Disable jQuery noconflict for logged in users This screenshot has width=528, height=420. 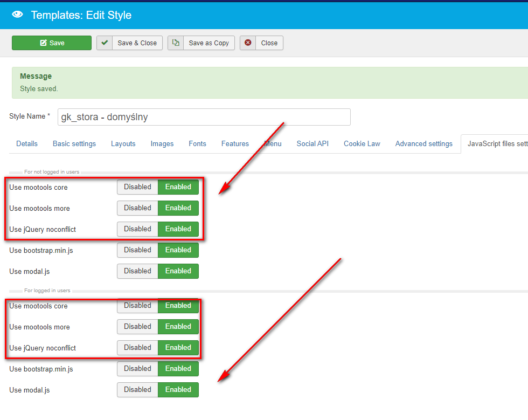[137, 348]
